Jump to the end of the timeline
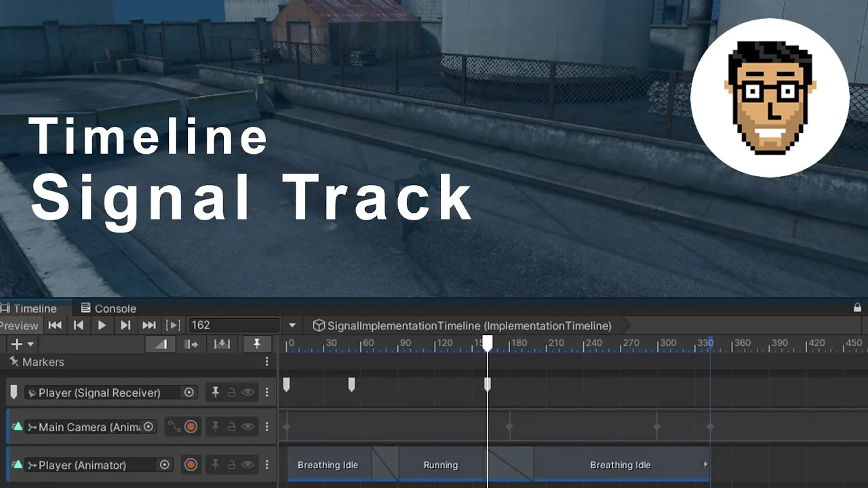The image size is (868, 488). pos(149,325)
